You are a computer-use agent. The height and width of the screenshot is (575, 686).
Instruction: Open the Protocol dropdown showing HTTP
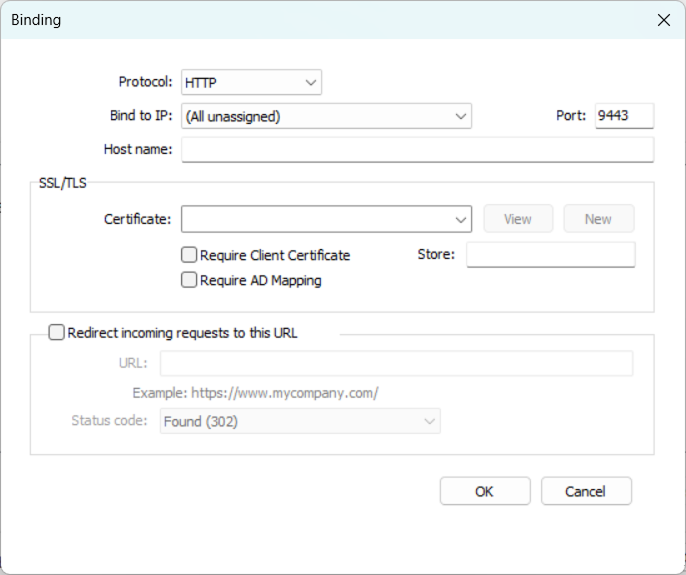click(250, 82)
